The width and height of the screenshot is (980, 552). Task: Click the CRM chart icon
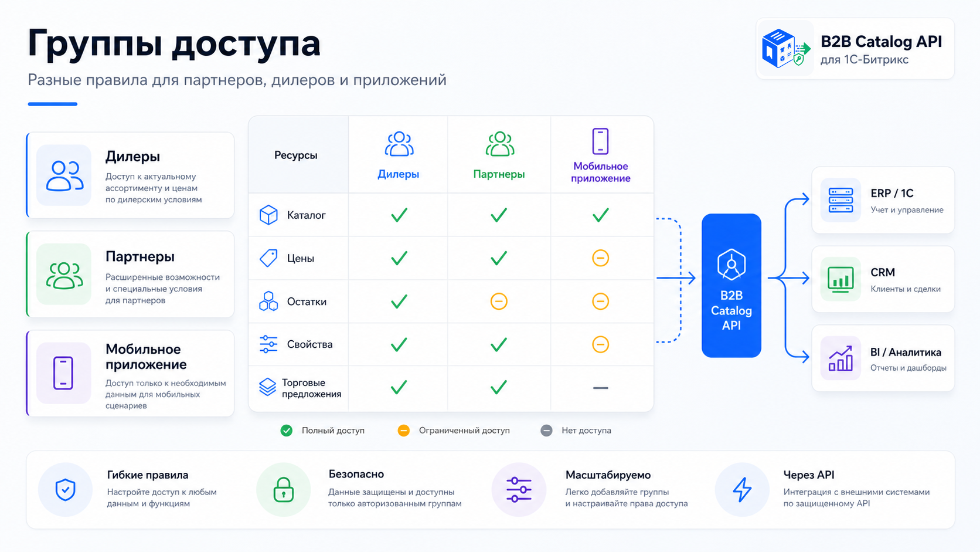pos(841,279)
